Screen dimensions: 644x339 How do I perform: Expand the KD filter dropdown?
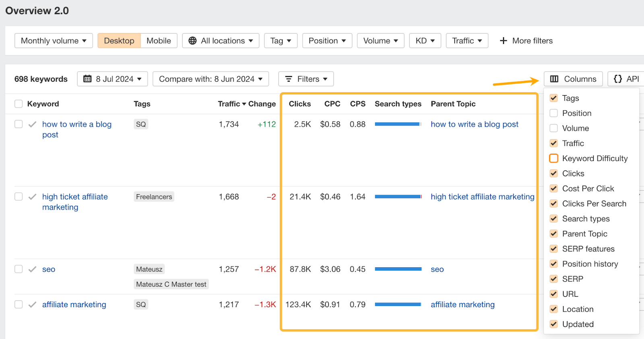click(425, 41)
